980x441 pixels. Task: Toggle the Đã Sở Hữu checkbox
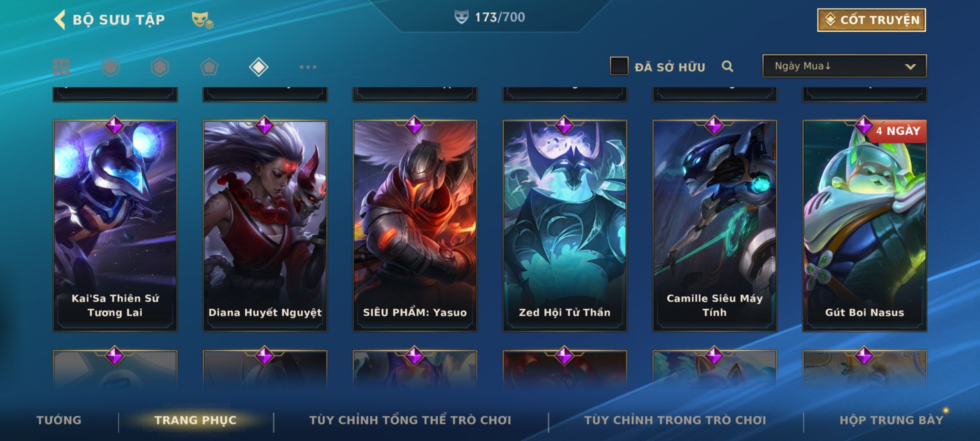[619, 66]
